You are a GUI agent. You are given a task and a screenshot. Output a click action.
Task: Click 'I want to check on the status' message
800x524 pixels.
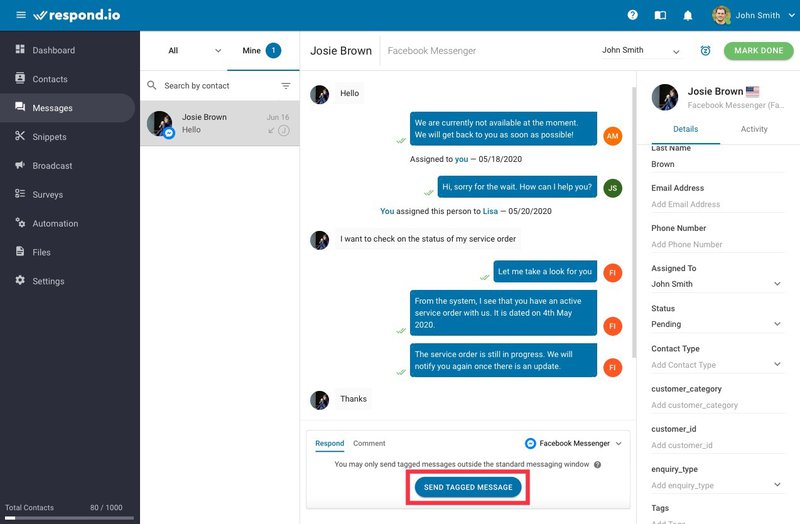tap(428, 239)
